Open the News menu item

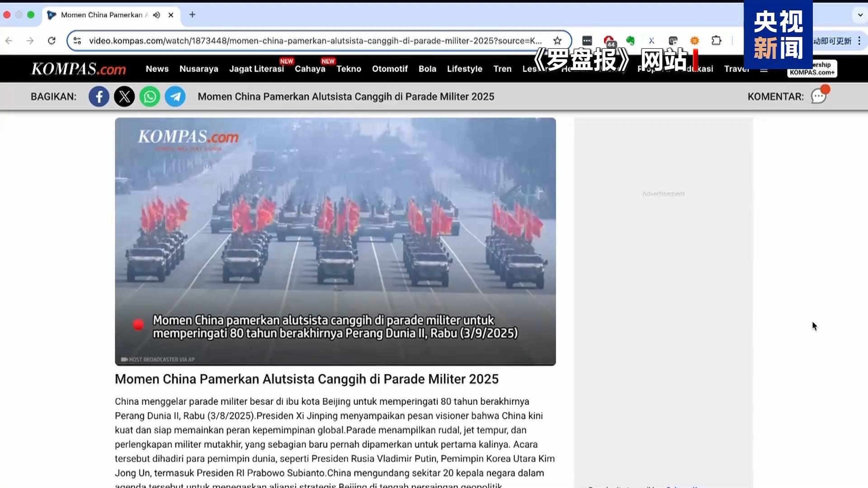(157, 69)
